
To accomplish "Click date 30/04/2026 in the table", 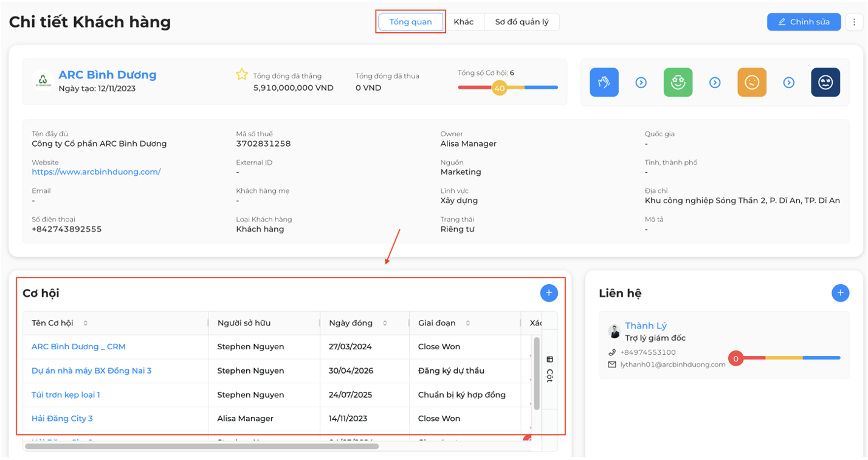I will pyautogui.click(x=351, y=371).
